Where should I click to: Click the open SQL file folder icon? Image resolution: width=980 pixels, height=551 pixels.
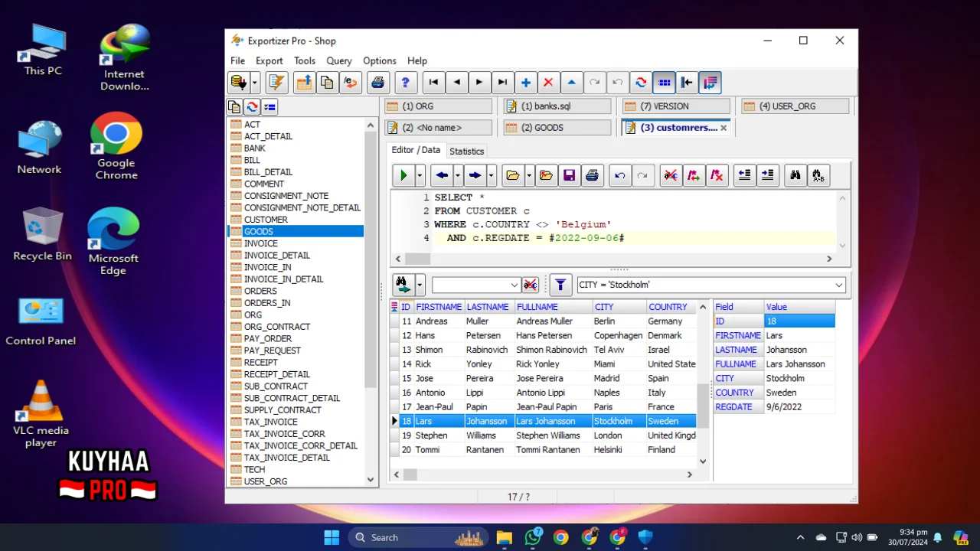(512, 175)
